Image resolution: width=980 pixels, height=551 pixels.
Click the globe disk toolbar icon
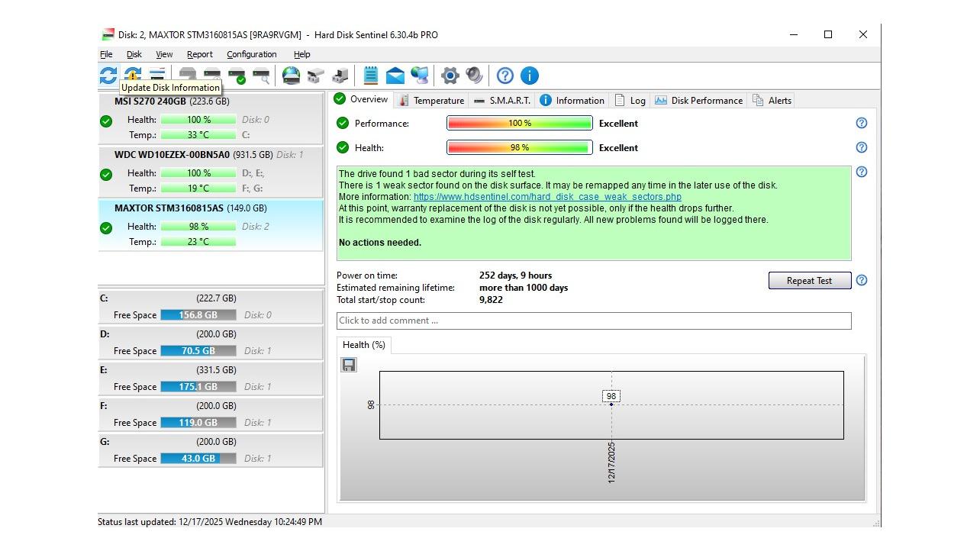pos(291,76)
